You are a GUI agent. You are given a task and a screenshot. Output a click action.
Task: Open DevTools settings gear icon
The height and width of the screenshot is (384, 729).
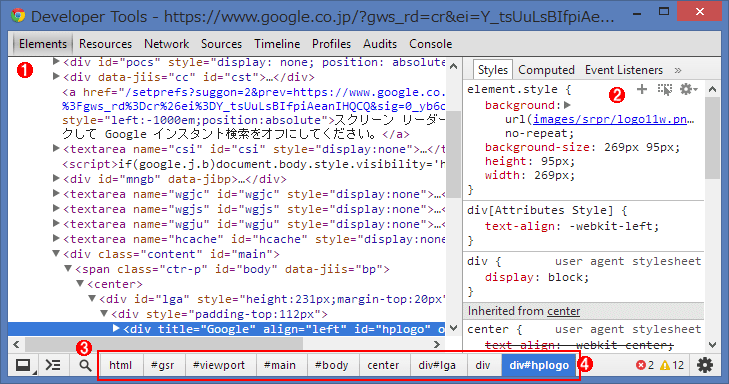[x=705, y=365]
